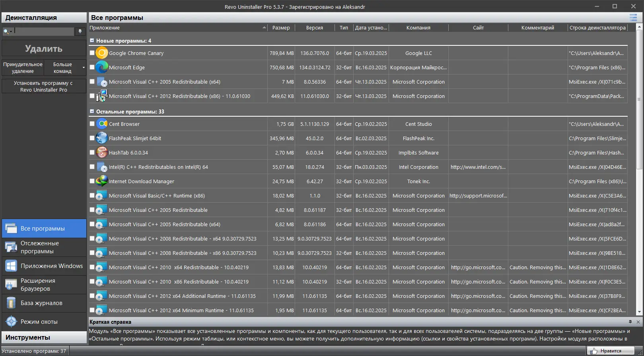Tick the FlashPeak Slimjet 64bit checkbox
Screen dimensions: 644x356
(92, 138)
